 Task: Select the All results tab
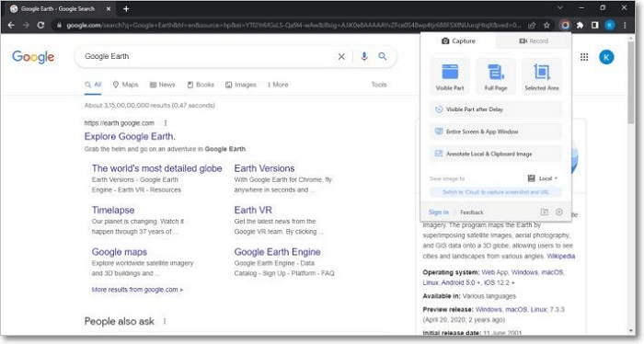pos(93,85)
